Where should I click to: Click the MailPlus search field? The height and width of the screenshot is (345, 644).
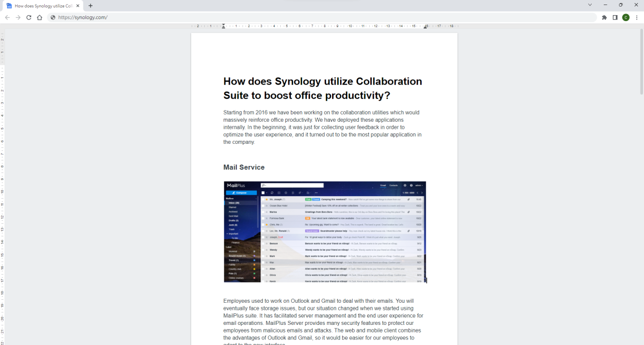coord(292,185)
